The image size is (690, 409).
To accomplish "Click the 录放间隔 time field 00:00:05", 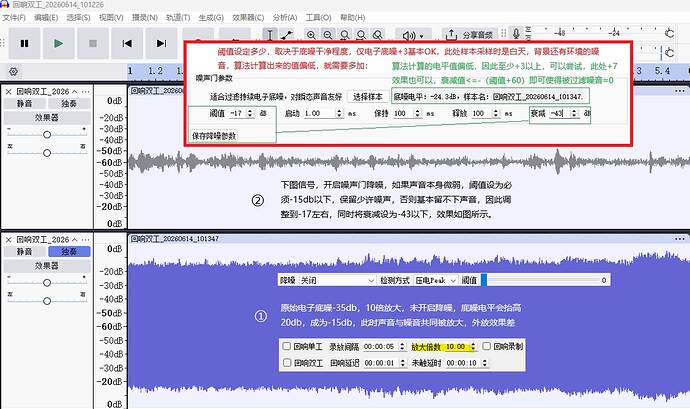I will (384, 346).
